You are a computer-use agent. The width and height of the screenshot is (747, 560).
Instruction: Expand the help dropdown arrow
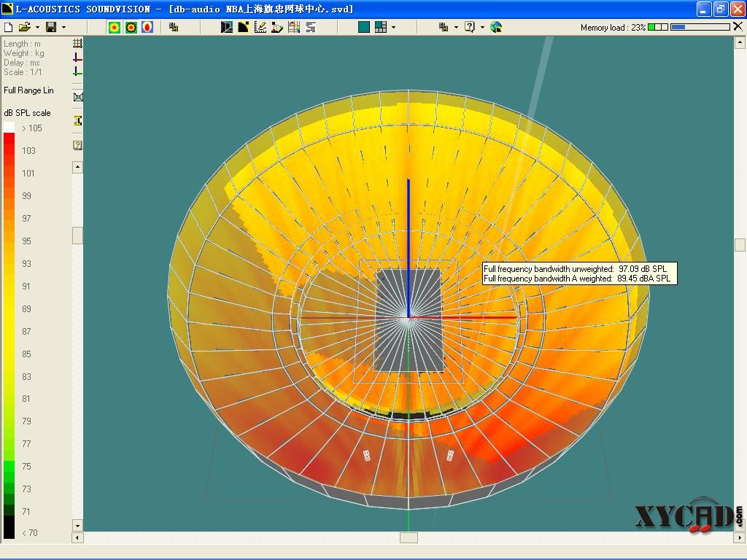point(482,27)
